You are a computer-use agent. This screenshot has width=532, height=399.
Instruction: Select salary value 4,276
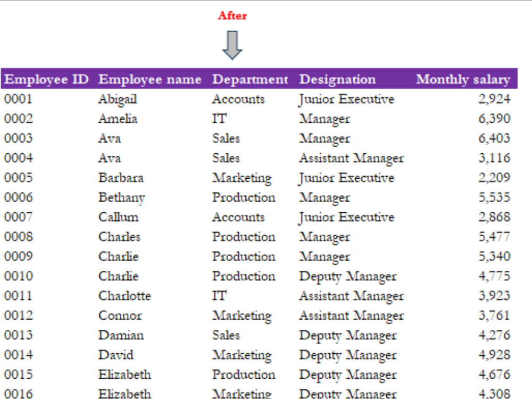coord(494,335)
